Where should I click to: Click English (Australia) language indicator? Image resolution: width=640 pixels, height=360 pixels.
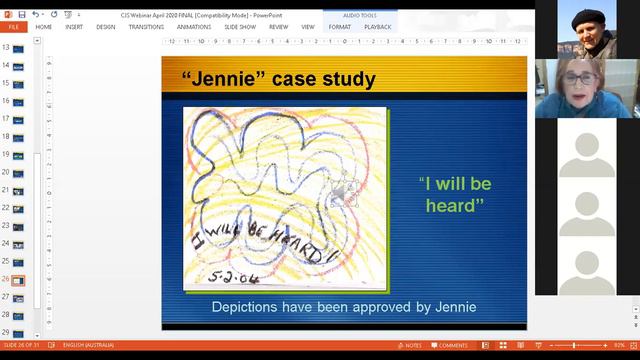(x=88, y=345)
